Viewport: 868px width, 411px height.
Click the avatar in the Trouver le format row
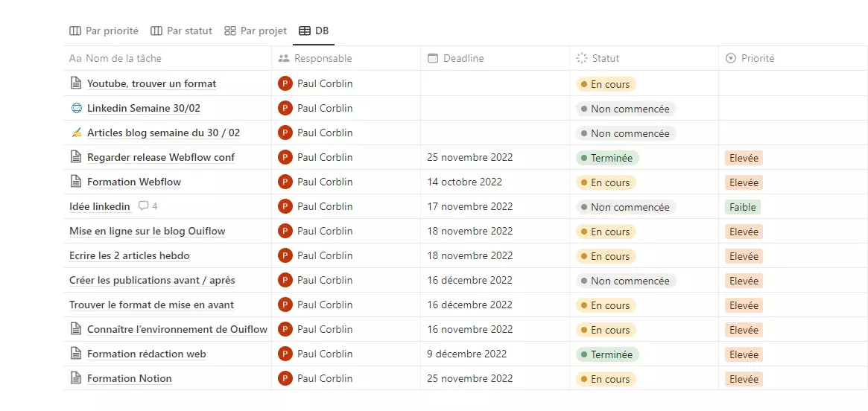(285, 305)
